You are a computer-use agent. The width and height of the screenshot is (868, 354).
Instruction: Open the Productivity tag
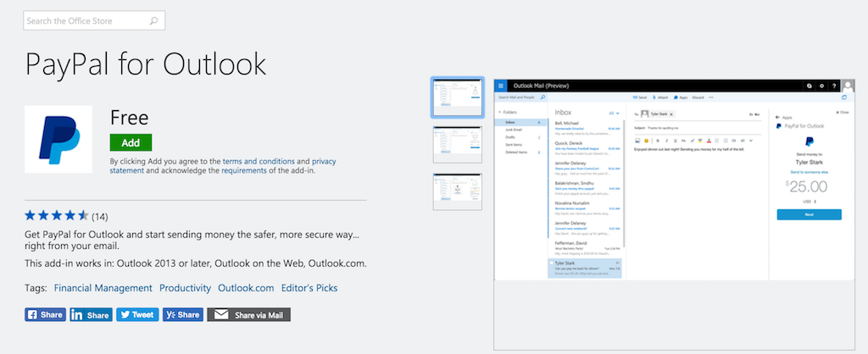[x=185, y=288]
